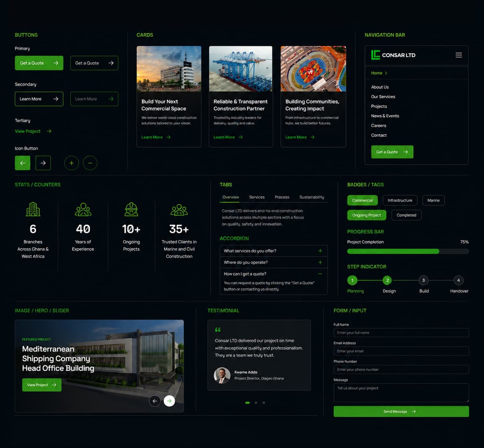Image resolution: width=484 pixels, height=448 pixels.
Task: Click Learn More on Build Your Next Commercial Space card
Action: coord(156,137)
